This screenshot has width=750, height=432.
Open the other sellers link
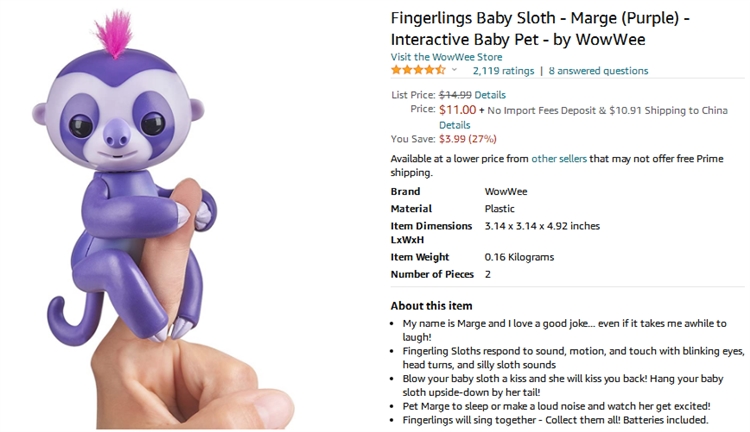click(558, 158)
